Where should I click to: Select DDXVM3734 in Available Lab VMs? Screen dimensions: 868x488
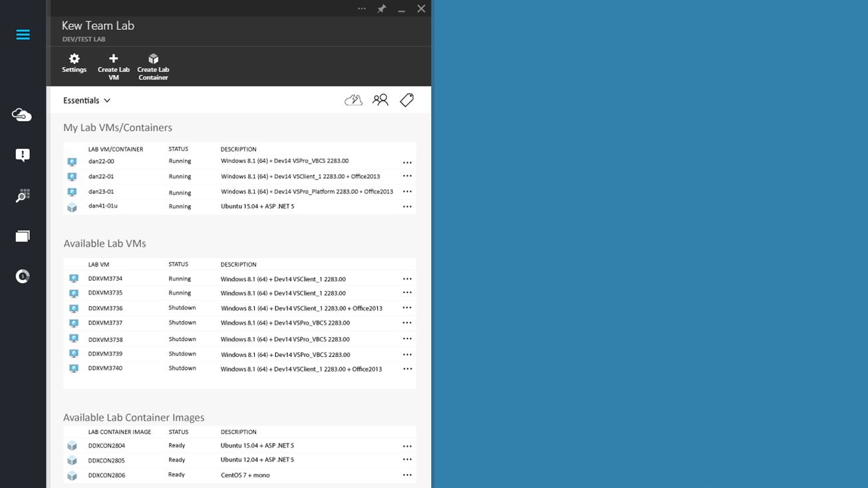click(x=105, y=279)
